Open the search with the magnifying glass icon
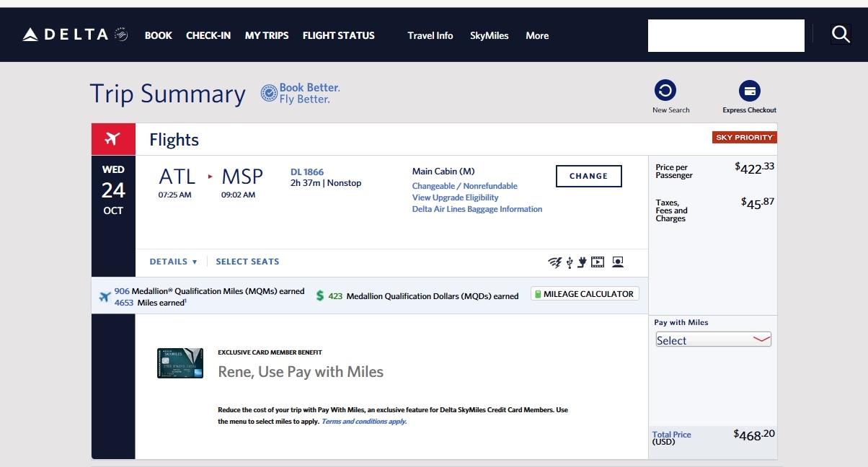 pyautogui.click(x=841, y=33)
